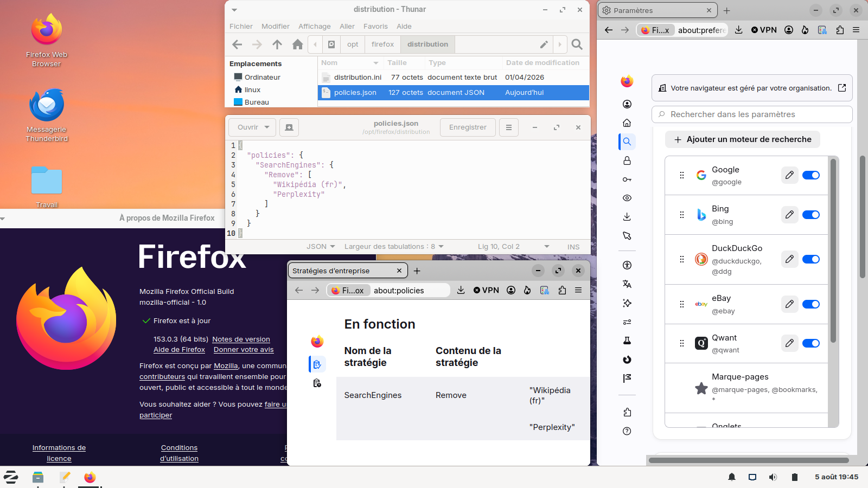Open extensions in the Stratégies d'entreprise toolbar
The image size is (868, 488).
coord(562,290)
